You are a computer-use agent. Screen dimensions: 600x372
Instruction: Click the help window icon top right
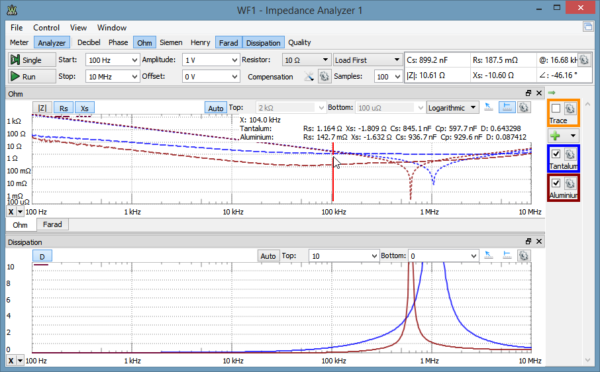pos(588,27)
